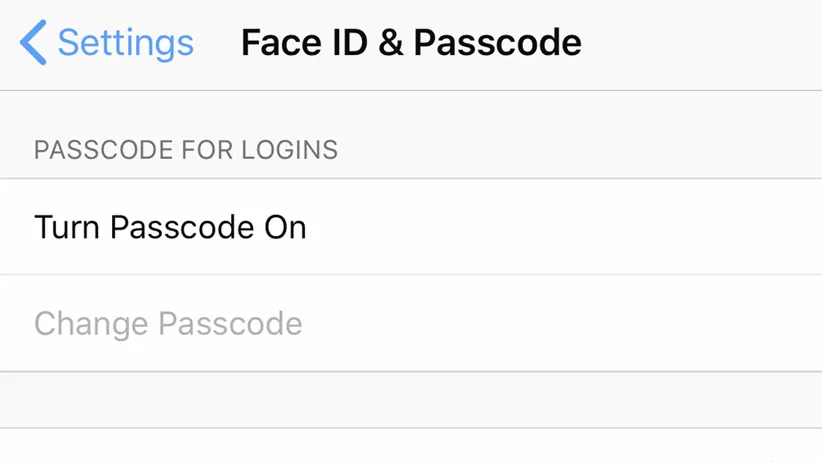
Task: Select Turn Passcode On
Action: pos(170,228)
